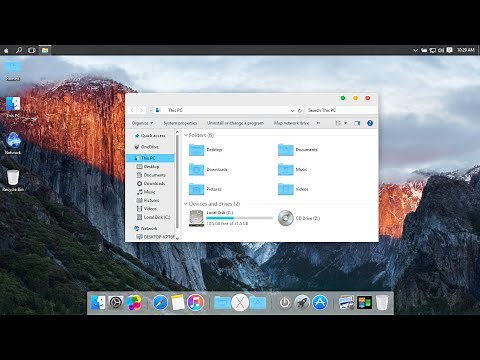Select the Videos folder in content area
This screenshot has height=360, width=480.
point(293,189)
